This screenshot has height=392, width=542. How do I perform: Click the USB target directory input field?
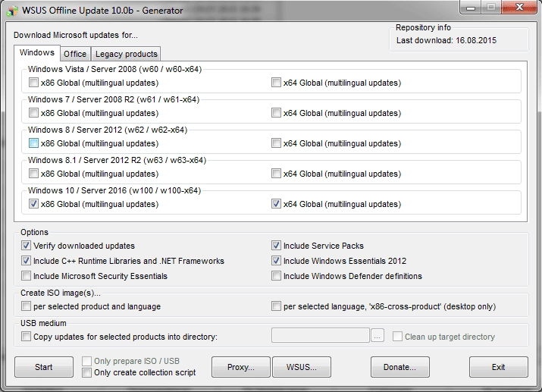pyautogui.click(x=321, y=336)
